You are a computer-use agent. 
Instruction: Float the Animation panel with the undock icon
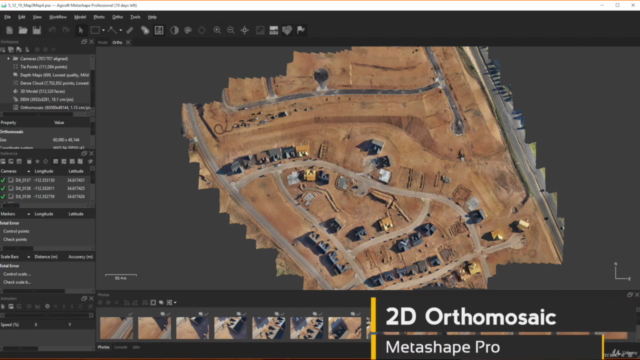(x=84, y=298)
